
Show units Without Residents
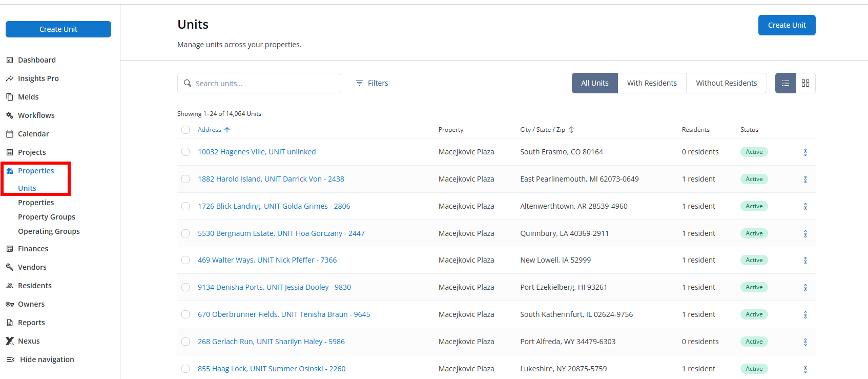pos(726,83)
